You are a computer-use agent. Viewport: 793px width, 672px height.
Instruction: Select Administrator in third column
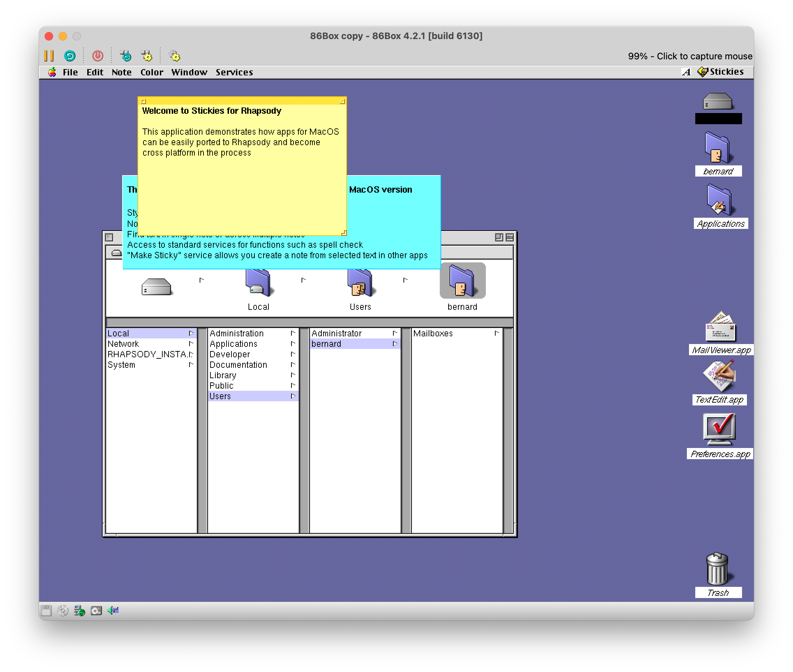point(355,333)
